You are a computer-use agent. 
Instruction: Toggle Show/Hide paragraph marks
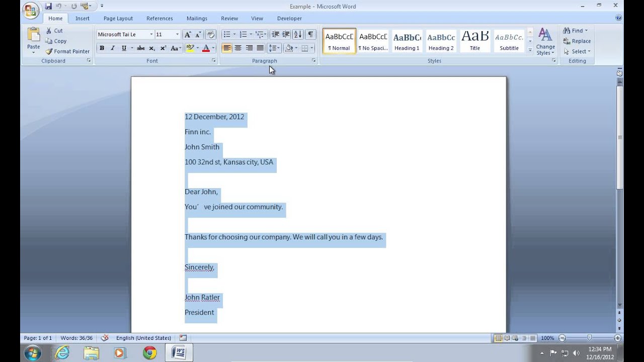(310, 35)
